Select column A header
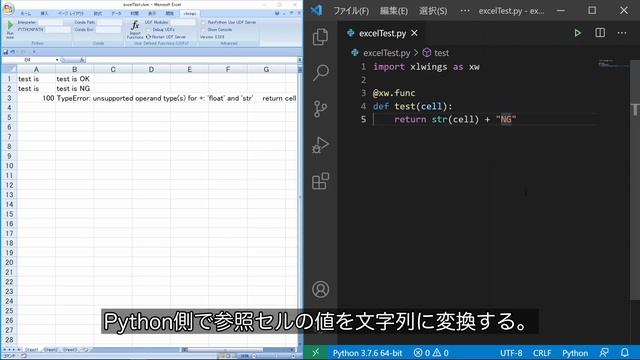Viewport: 640px width, 360px height. 36,69
